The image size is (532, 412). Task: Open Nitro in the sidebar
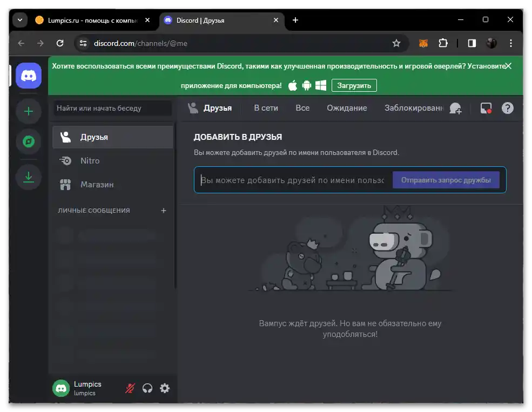click(x=113, y=161)
